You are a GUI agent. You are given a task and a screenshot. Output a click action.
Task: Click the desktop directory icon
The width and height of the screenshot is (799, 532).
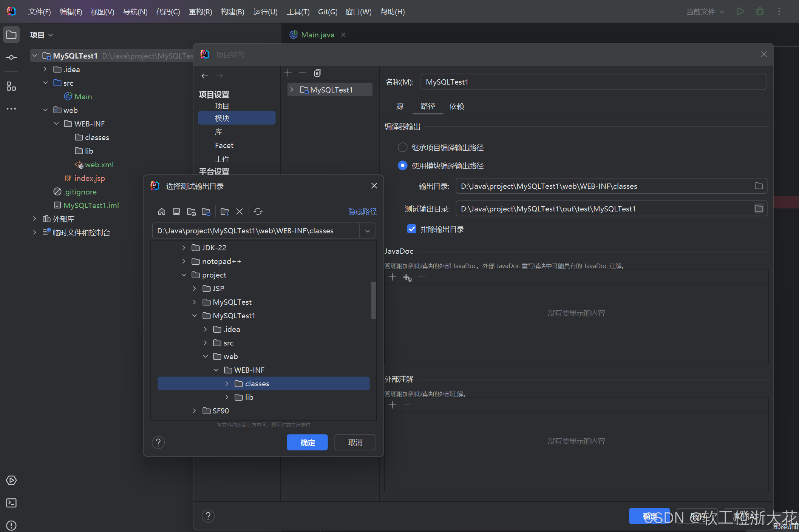(x=176, y=211)
